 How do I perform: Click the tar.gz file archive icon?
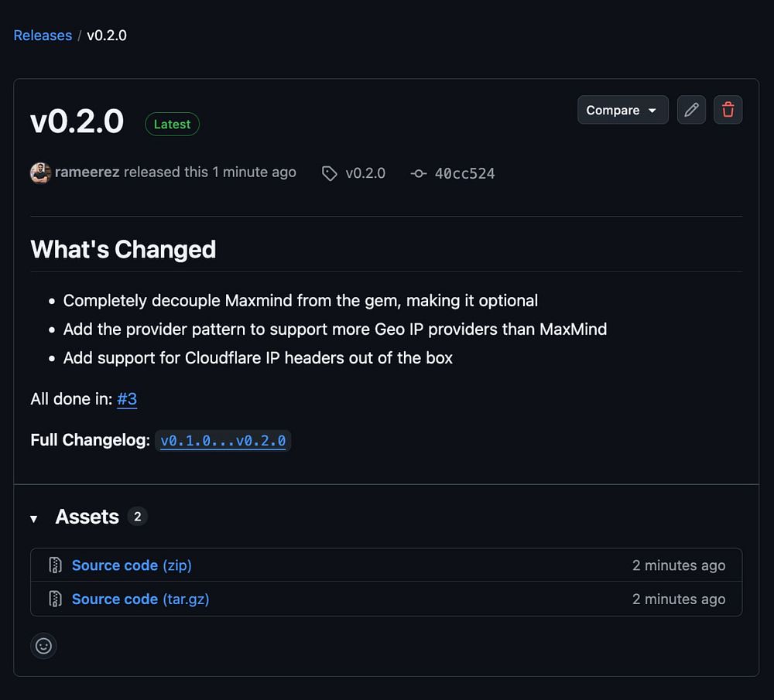(x=55, y=599)
